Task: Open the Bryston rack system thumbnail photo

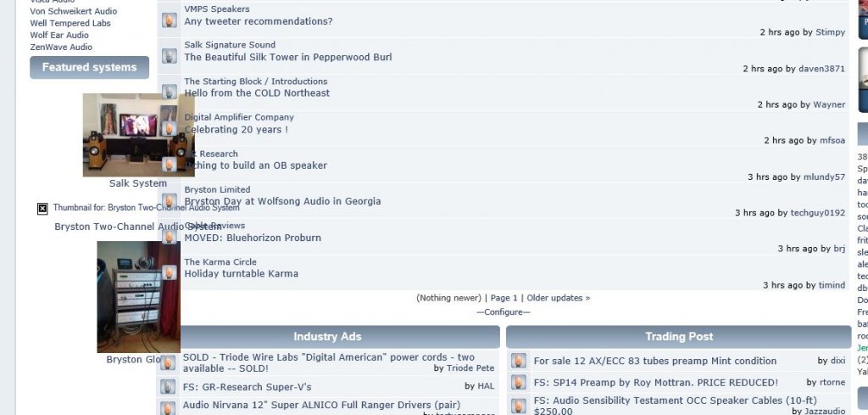Action: coord(138,296)
